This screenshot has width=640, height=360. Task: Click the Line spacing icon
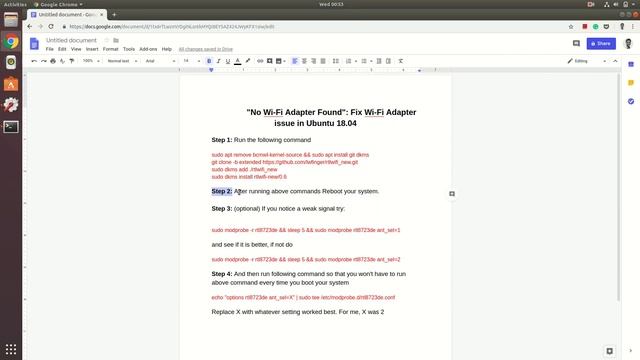[x=336, y=61]
